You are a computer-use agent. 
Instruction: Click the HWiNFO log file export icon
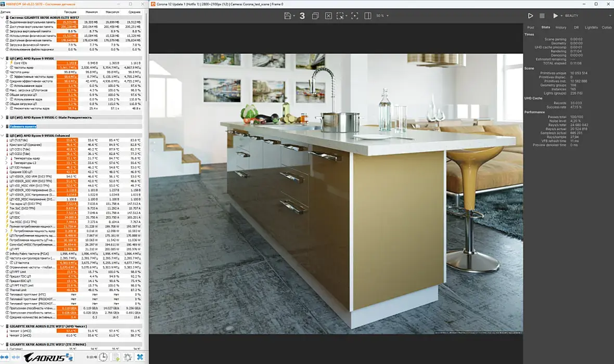(116, 357)
